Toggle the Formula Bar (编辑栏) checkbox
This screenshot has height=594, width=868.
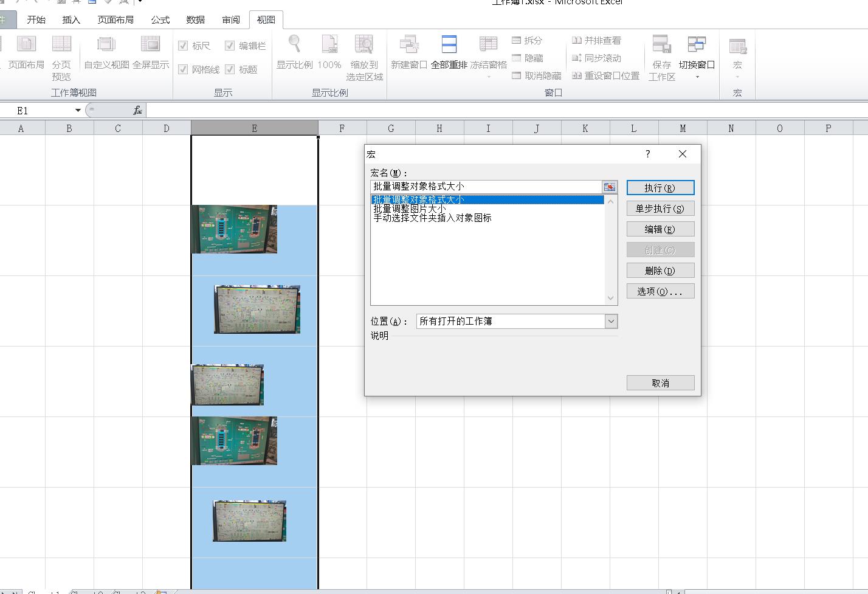(230, 46)
